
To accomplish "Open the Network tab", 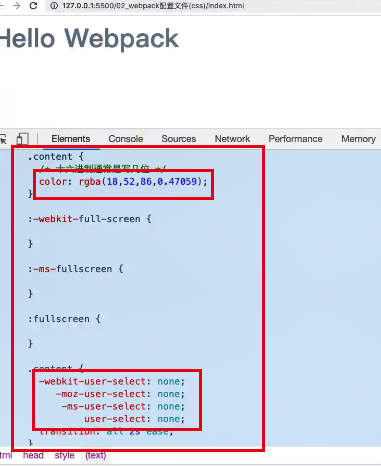I will 232,139.
